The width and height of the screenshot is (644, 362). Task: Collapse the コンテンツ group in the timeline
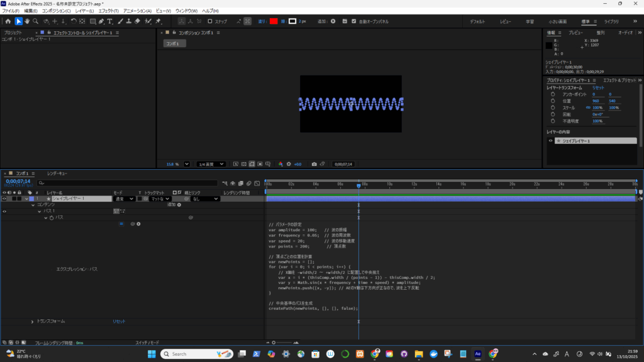pos(33,205)
